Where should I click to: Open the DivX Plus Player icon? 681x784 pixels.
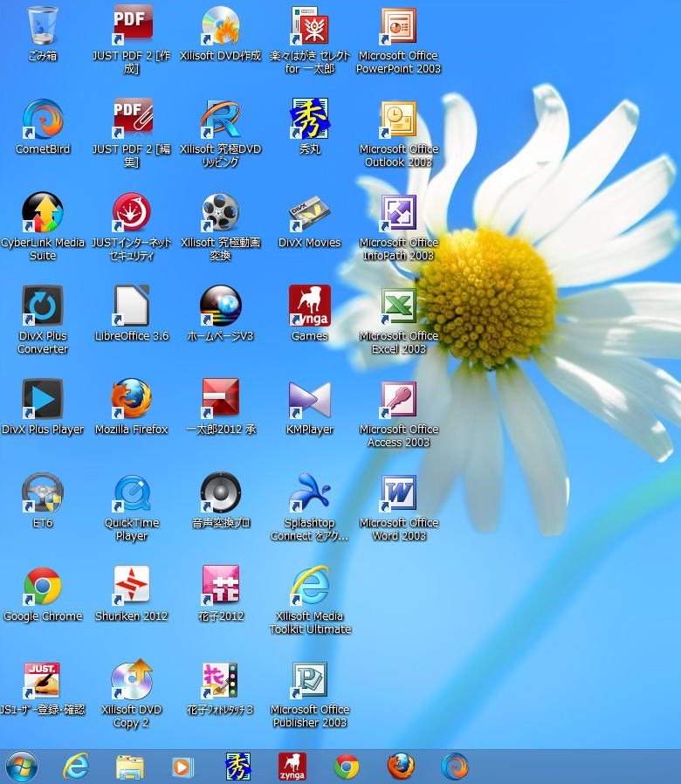tap(42, 400)
